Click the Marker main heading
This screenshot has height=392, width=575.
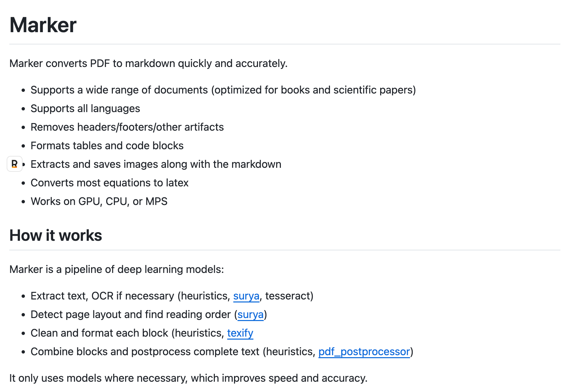click(43, 25)
